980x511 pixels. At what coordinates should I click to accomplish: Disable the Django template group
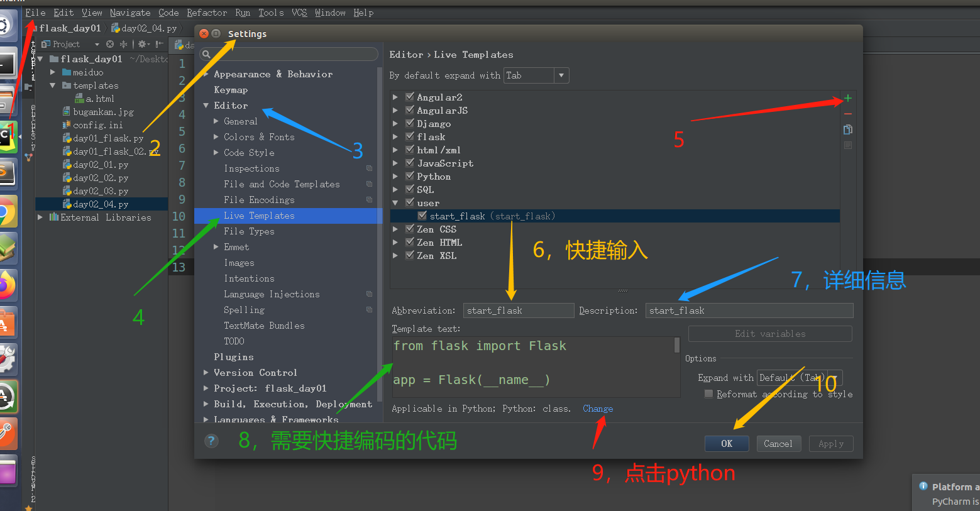[x=410, y=123]
